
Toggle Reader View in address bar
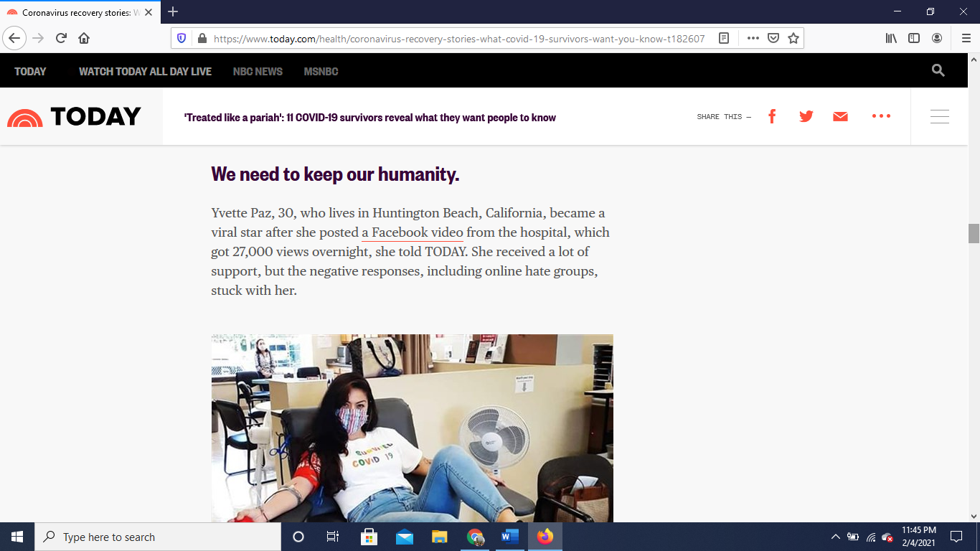pos(724,39)
